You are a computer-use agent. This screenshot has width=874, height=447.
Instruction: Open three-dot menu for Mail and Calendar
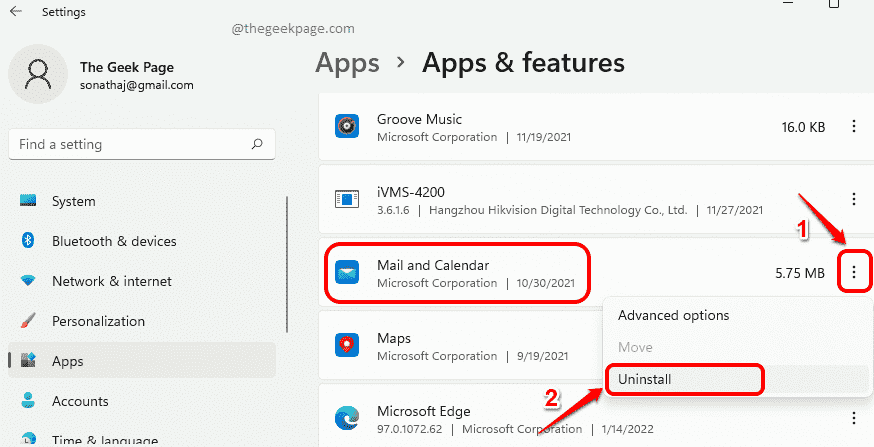853,272
